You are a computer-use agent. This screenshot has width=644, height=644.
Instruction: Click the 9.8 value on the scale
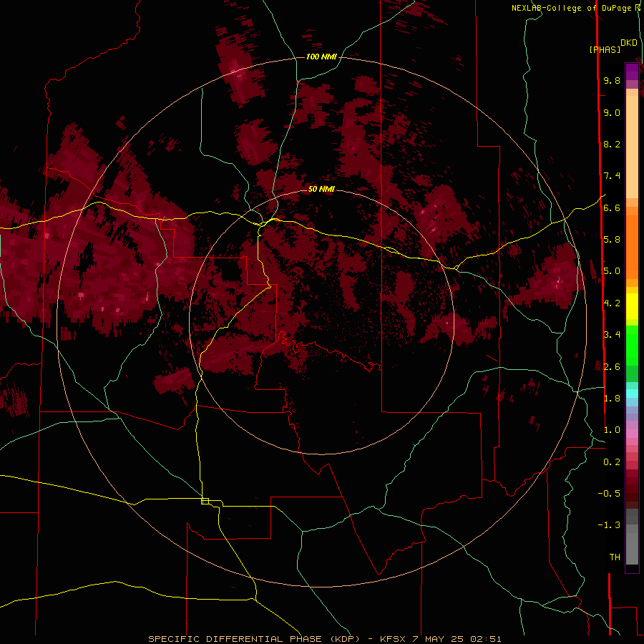[612, 80]
